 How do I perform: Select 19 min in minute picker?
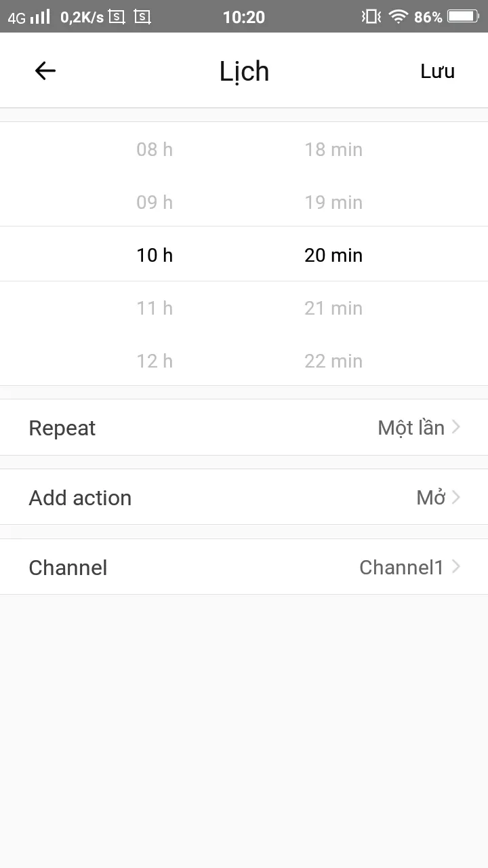point(333,202)
